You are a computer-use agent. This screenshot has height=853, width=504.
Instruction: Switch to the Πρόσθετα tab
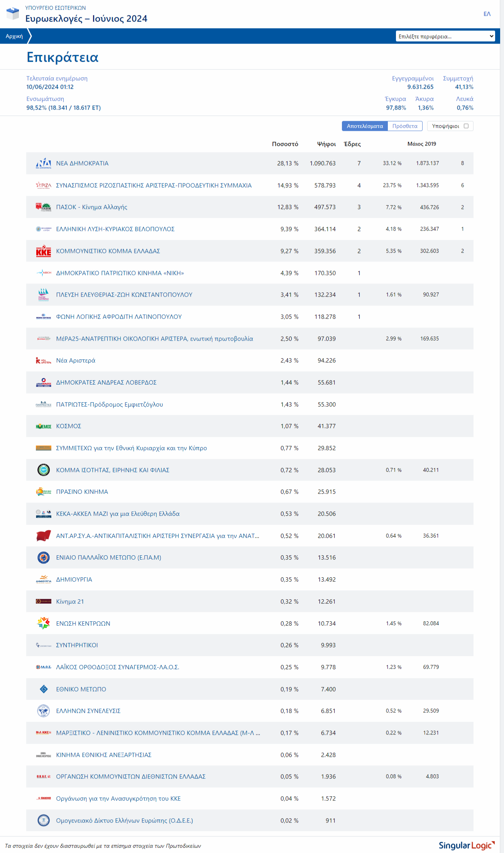pyautogui.click(x=405, y=126)
